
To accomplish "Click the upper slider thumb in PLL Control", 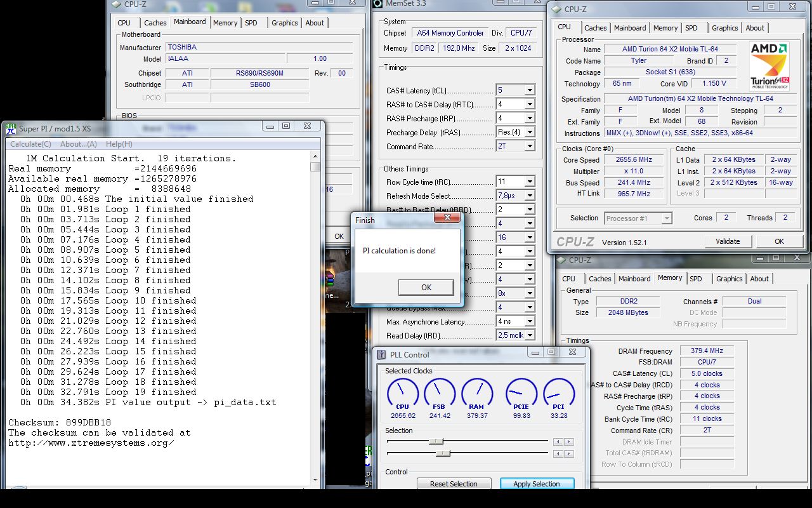I will 436,441.
